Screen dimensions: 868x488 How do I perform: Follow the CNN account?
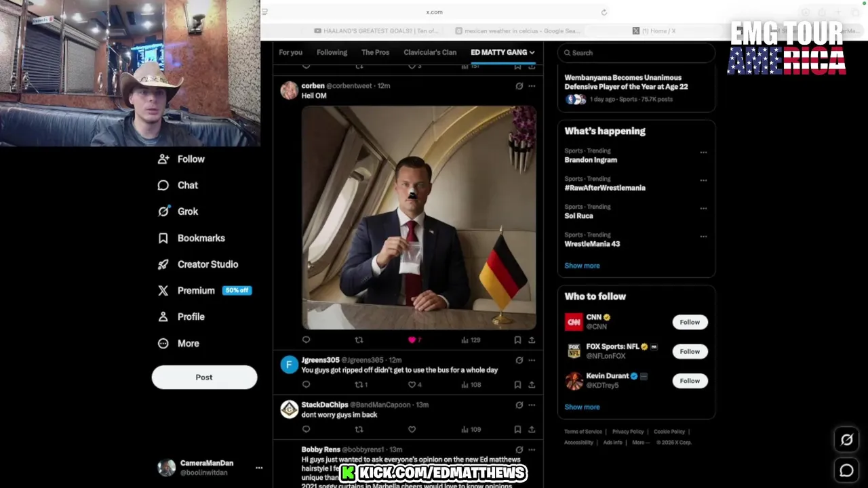pos(690,322)
